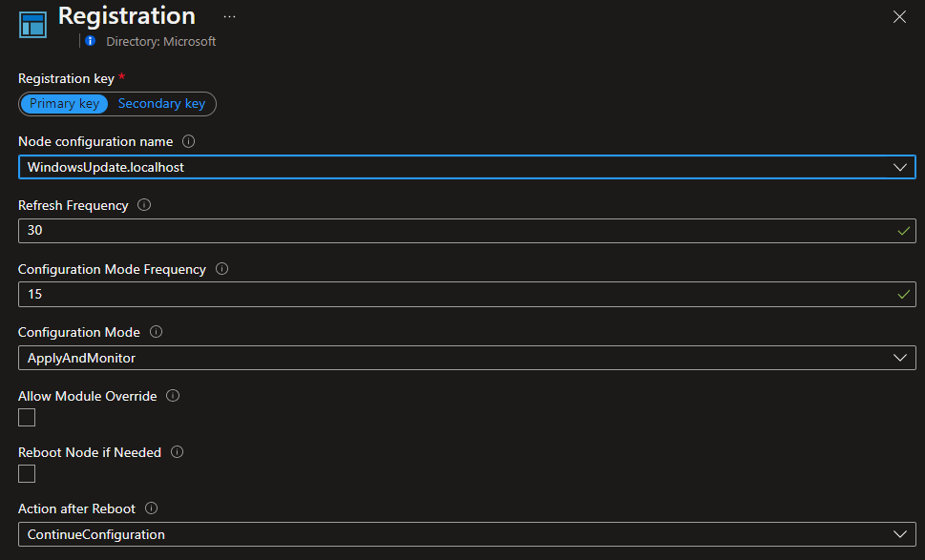
Task: Switch to the Secondary key option
Action: (x=161, y=104)
